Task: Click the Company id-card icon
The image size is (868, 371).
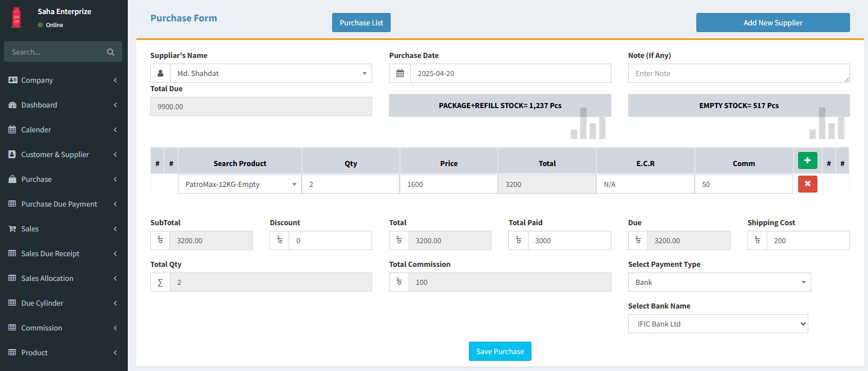Action: tap(12, 80)
